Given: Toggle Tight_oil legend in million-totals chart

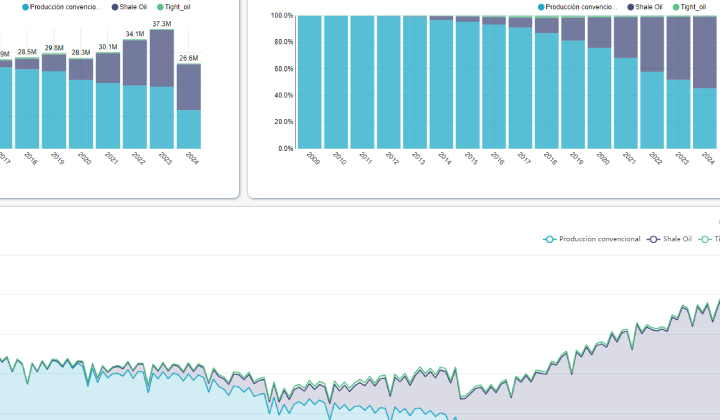Looking at the screenshot, I should (x=174, y=7).
